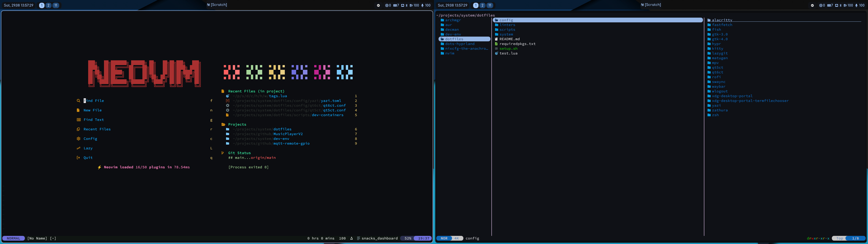Click the Git Status branch icon
Screen dimensions: 868x244
pos(223,153)
